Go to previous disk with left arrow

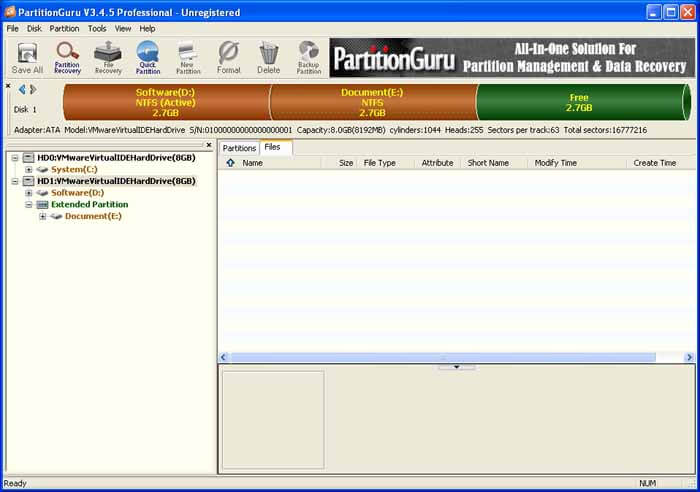coord(22,90)
